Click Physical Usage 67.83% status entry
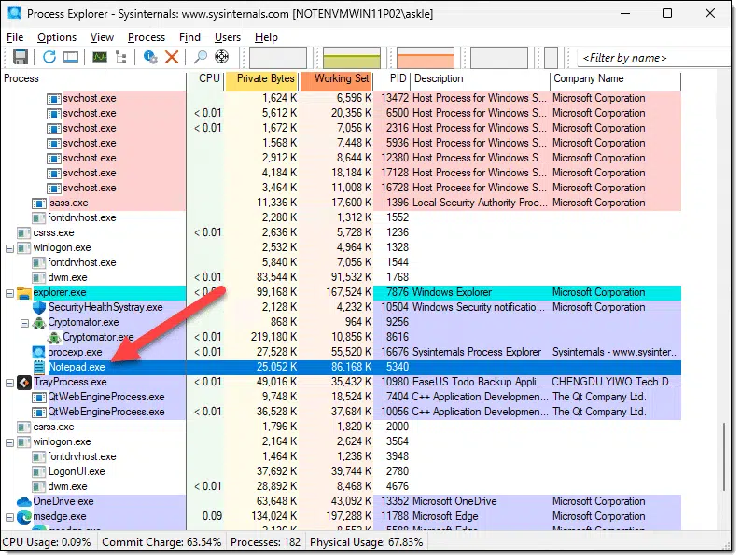The image size is (741, 560). click(366, 542)
